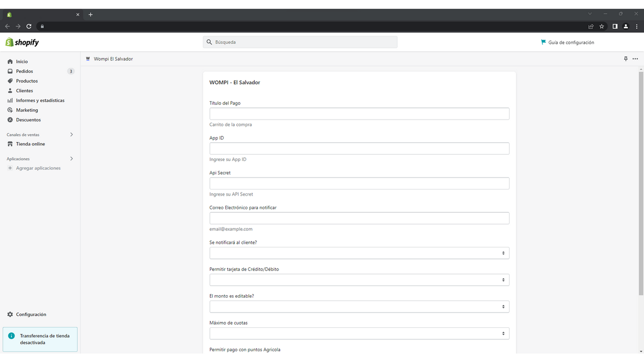Click the lock icon in the address bar
This screenshot has width=644, height=362.
tap(42, 26)
